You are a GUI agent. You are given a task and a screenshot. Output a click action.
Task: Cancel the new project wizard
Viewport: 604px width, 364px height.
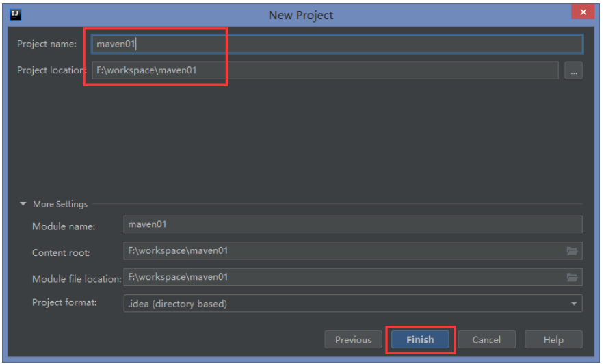click(x=486, y=340)
